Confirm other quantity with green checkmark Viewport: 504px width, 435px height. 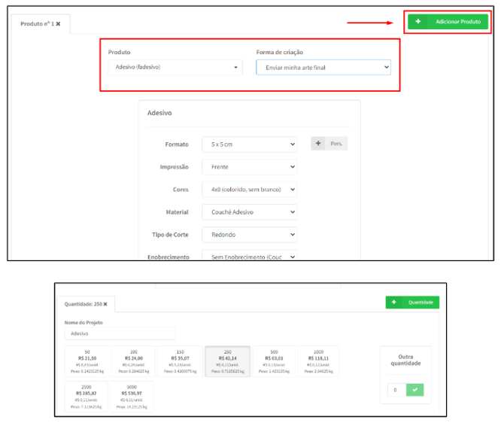(x=414, y=390)
